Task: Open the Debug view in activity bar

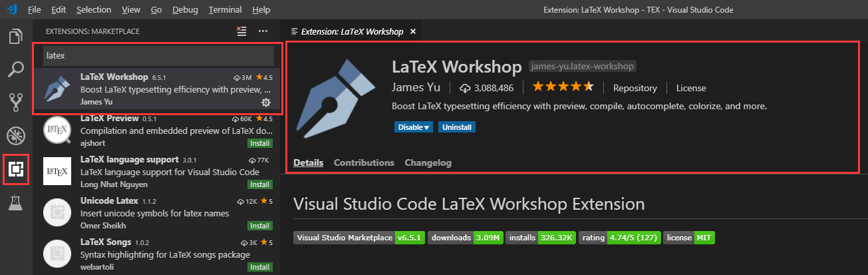Action: 16,136
